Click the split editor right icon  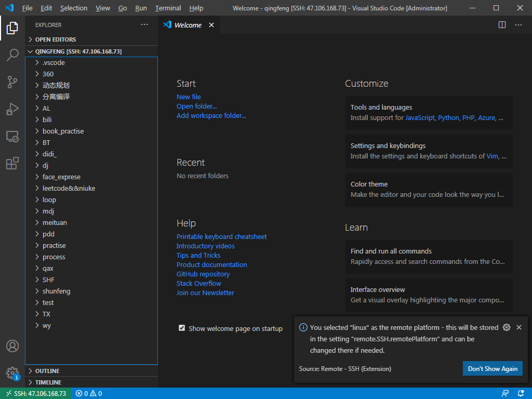click(502, 25)
